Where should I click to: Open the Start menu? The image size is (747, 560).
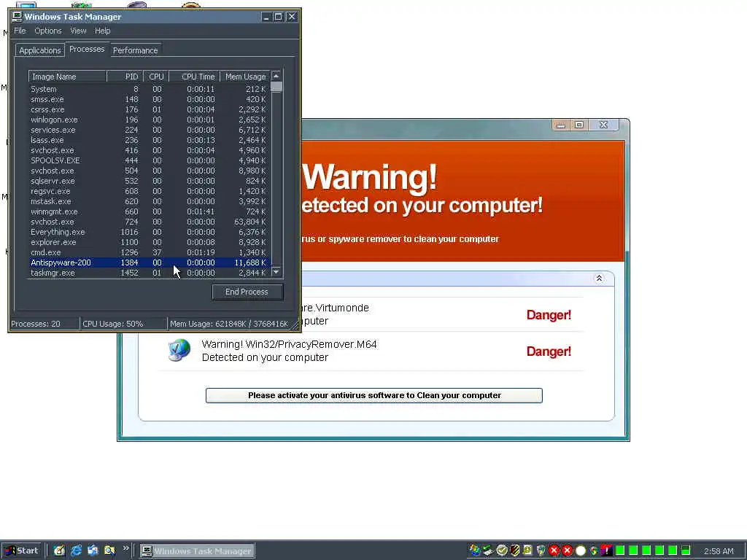point(21,551)
